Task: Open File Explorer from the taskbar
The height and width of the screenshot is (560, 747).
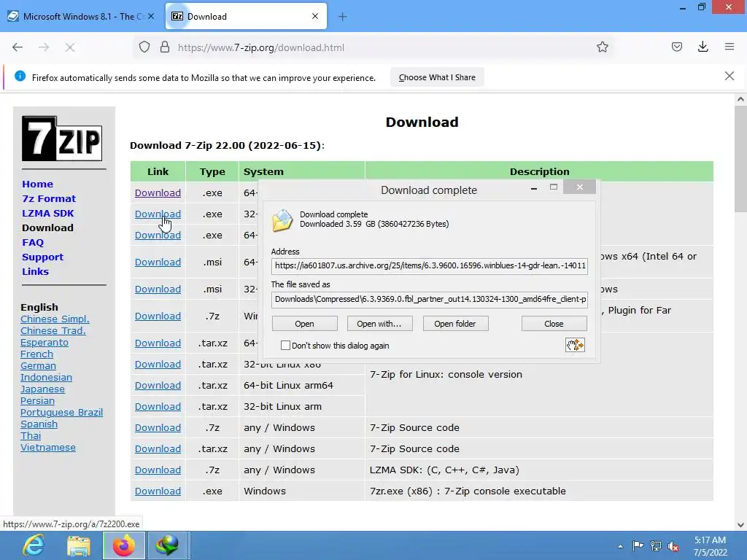Action: point(78,545)
